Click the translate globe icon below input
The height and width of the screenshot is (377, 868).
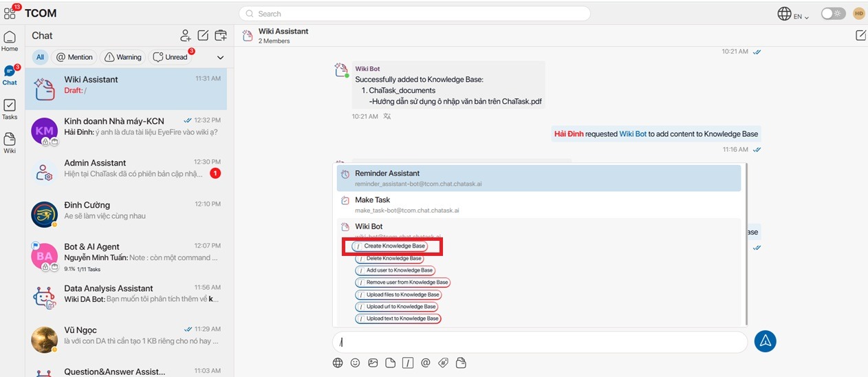click(338, 363)
